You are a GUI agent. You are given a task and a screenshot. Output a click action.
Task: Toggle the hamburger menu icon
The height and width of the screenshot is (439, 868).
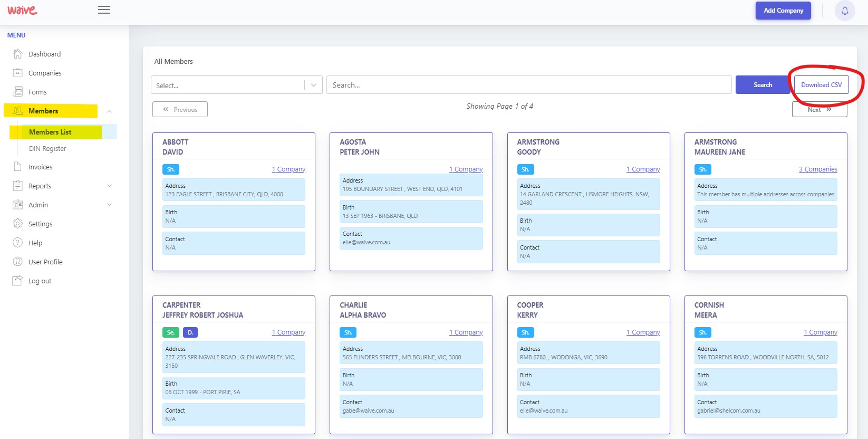pyautogui.click(x=104, y=10)
